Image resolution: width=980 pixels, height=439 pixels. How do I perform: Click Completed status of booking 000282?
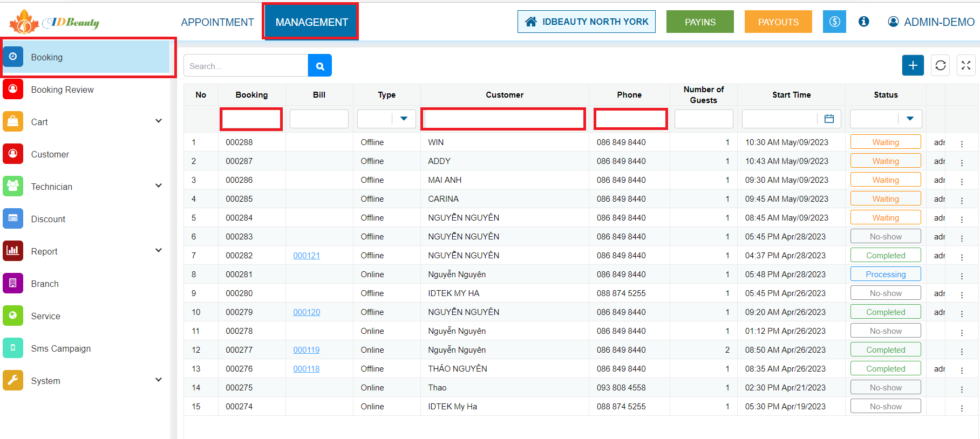[886, 255]
